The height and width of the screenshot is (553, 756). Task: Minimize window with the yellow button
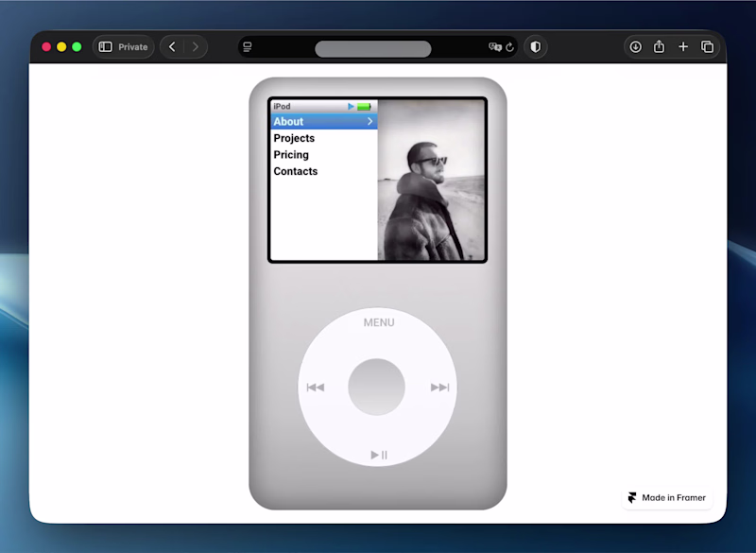point(61,46)
